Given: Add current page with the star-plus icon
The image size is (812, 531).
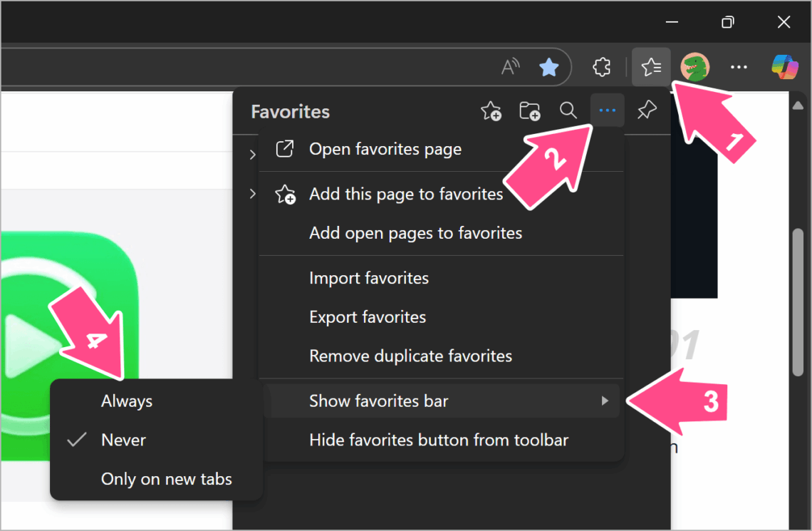Looking at the screenshot, I should point(491,110).
